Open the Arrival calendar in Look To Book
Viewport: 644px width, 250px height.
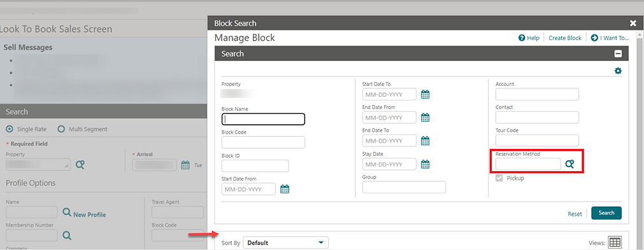click(x=185, y=165)
